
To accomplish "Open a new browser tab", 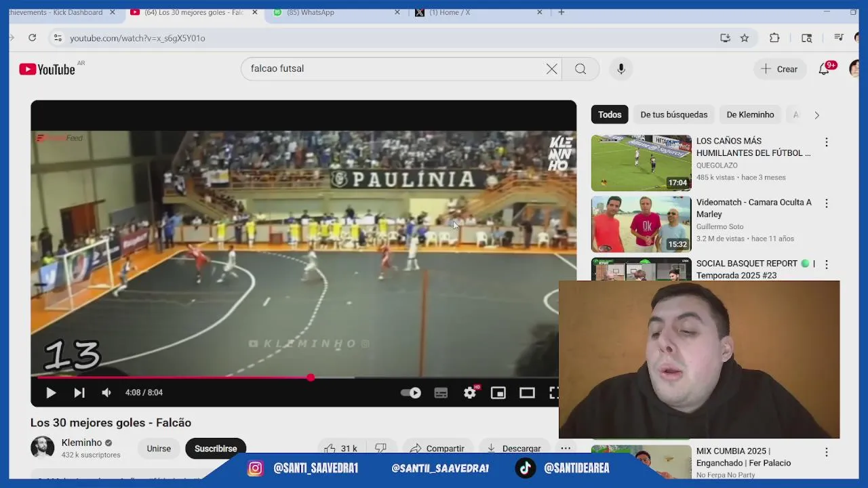I will [561, 12].
